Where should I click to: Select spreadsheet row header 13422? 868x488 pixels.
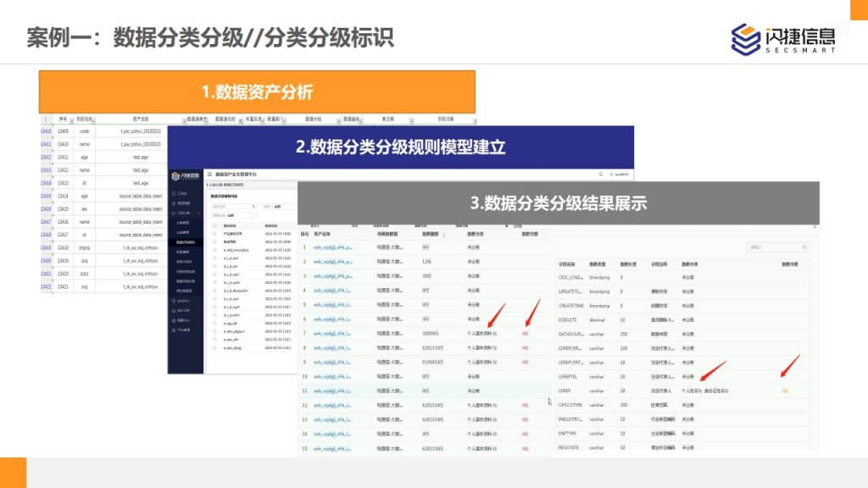click(x=46, y=286)
